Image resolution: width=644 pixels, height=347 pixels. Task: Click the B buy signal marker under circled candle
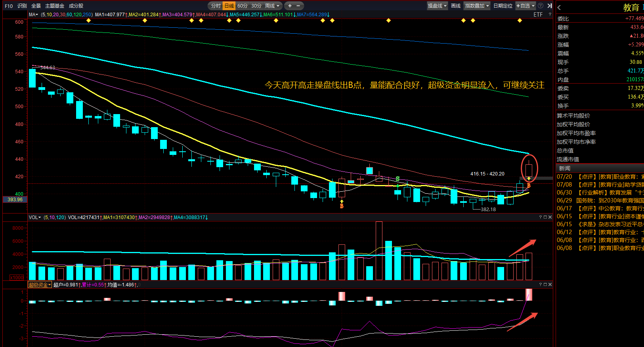point(529,185)
